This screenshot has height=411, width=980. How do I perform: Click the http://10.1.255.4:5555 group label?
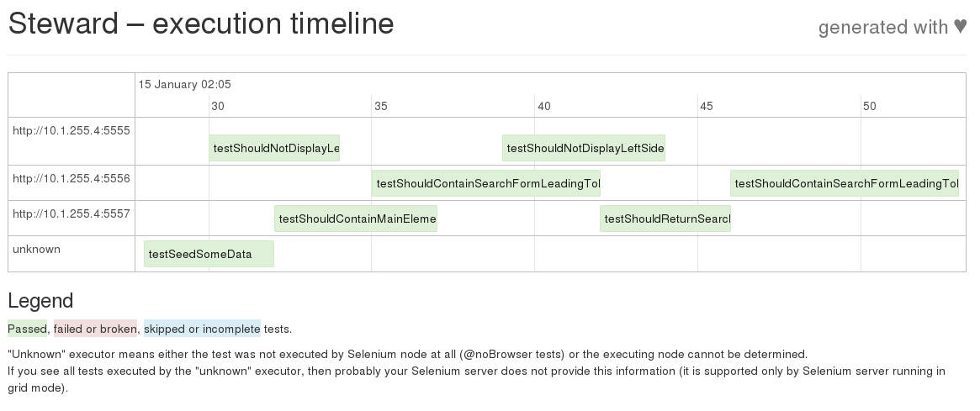coord(72,130)
